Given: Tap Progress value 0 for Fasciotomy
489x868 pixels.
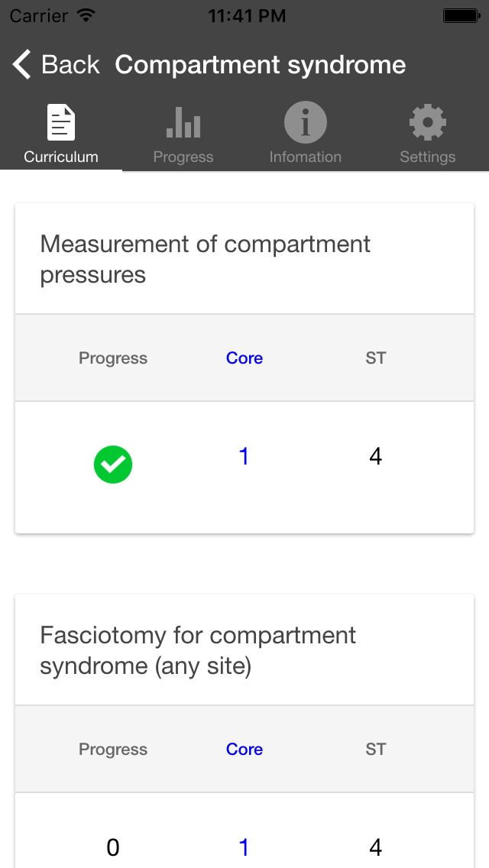Looking at the screenshot, I should 113,847.
